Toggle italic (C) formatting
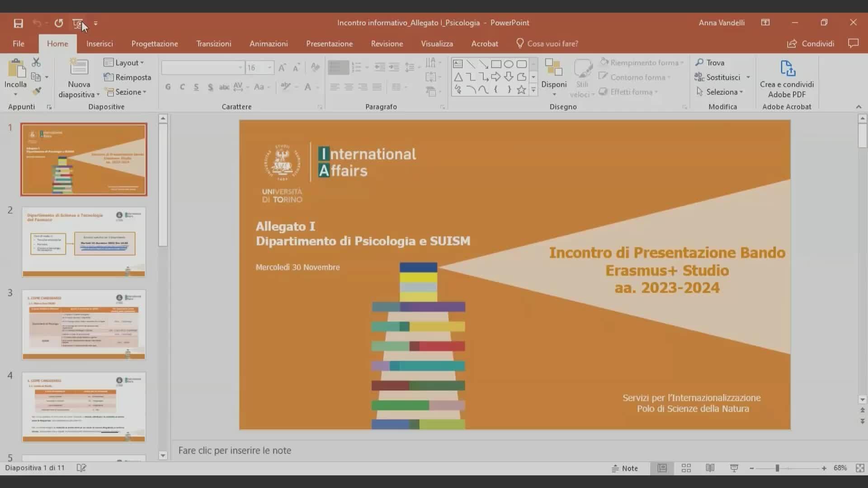Image resolution: width=868 pixels, height=488 pixels. (182, 87)
